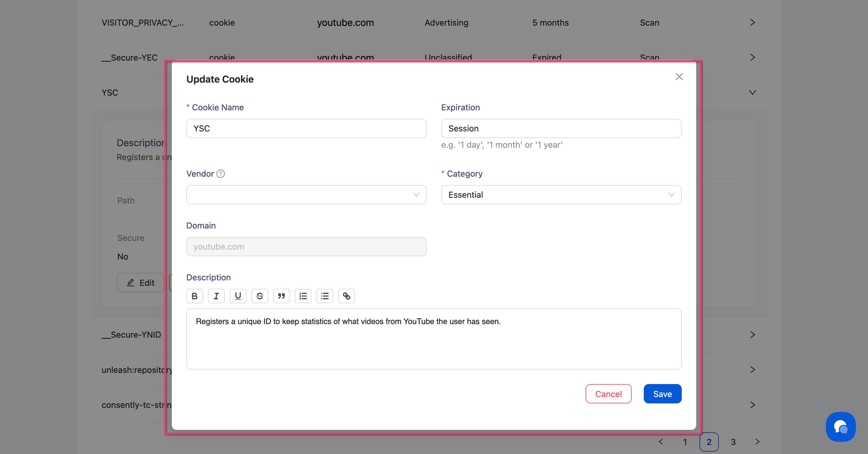
Task: Go to pagination page 3
Action: 733,442
